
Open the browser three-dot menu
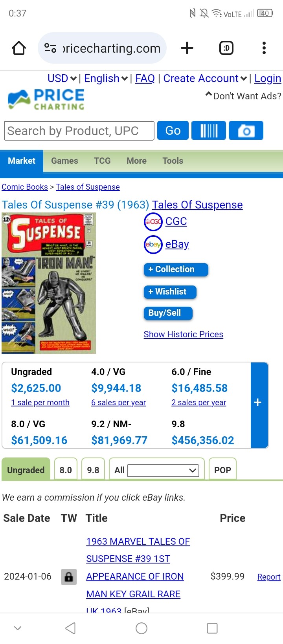[x=264, y=48]
